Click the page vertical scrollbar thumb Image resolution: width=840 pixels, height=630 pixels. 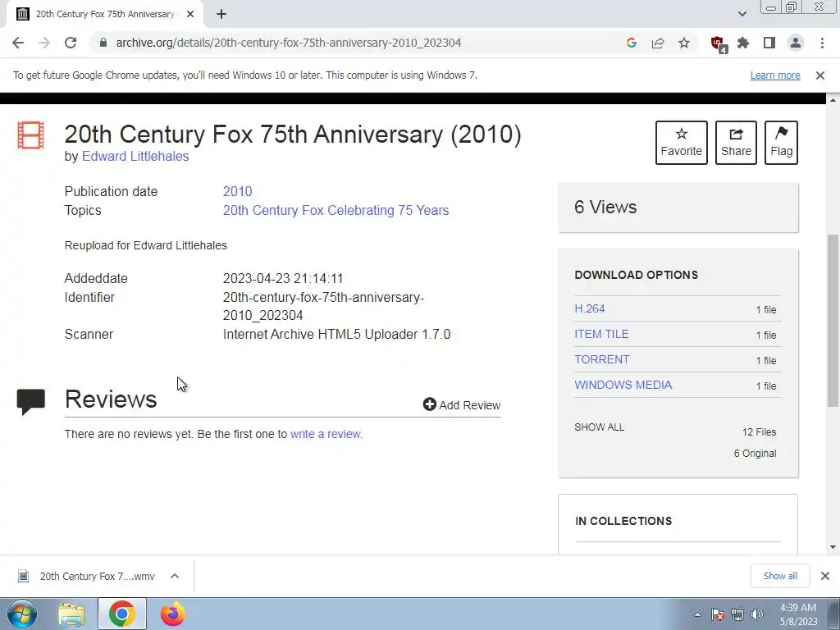pos(833,321)
